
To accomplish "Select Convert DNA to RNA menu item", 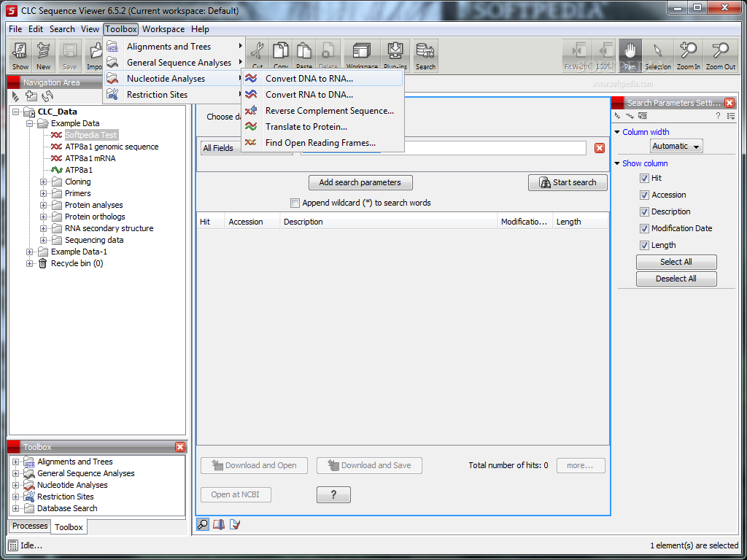I will tap(322, 79).
